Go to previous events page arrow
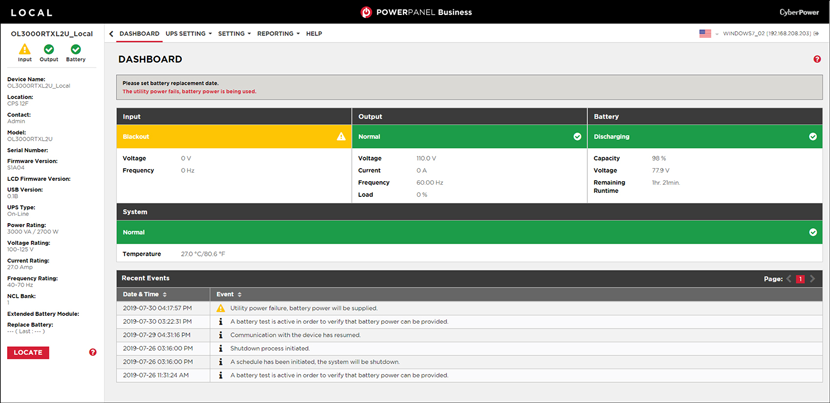This screenshot has height=403, width=830. [788, 278]
